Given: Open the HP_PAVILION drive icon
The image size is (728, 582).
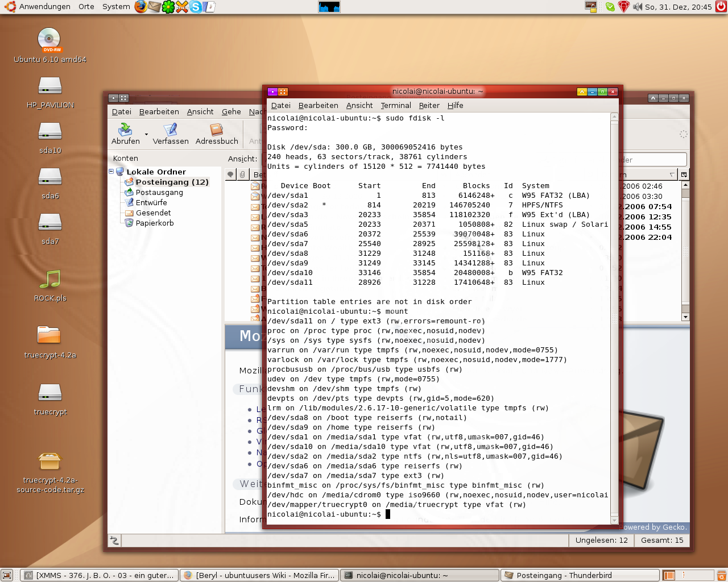Looking at the screenshot, I should [x=50, y=92].
